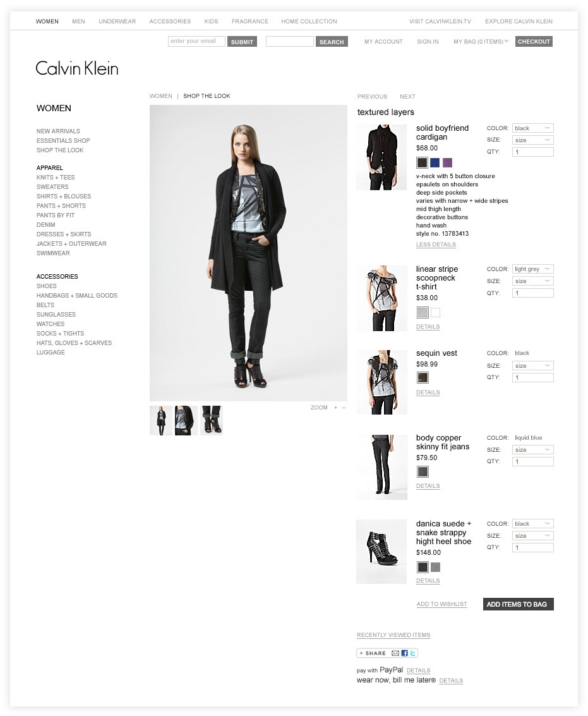
Task: Zoom in with the plus icon
Action: click(335, 408)
